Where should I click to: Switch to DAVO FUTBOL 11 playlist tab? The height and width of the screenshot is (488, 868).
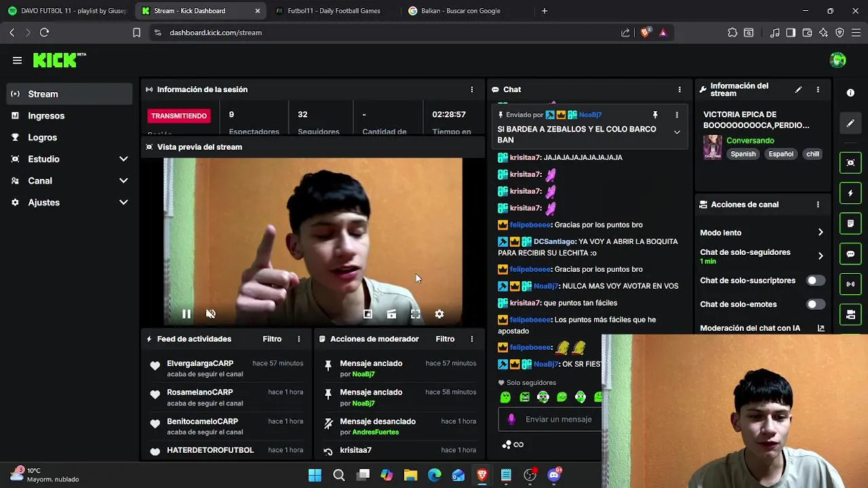(x=68, y=11)
